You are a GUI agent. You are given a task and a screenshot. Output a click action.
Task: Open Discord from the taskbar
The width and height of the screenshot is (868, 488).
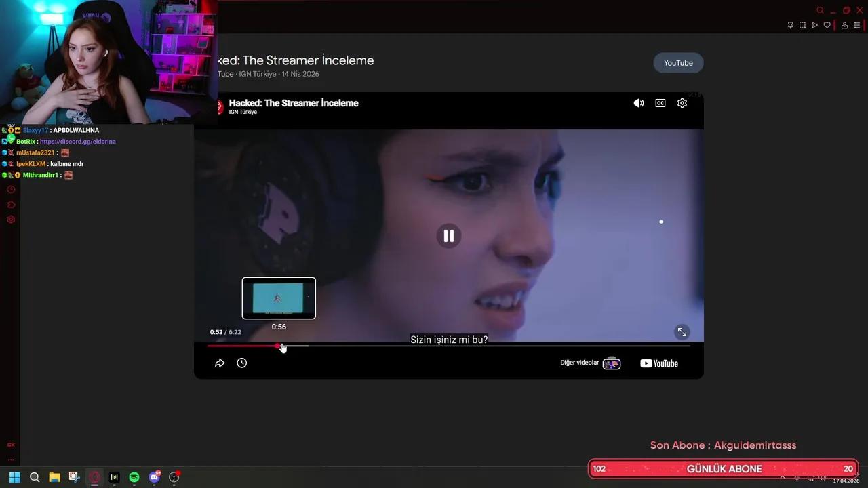click(x=153, y=477)
